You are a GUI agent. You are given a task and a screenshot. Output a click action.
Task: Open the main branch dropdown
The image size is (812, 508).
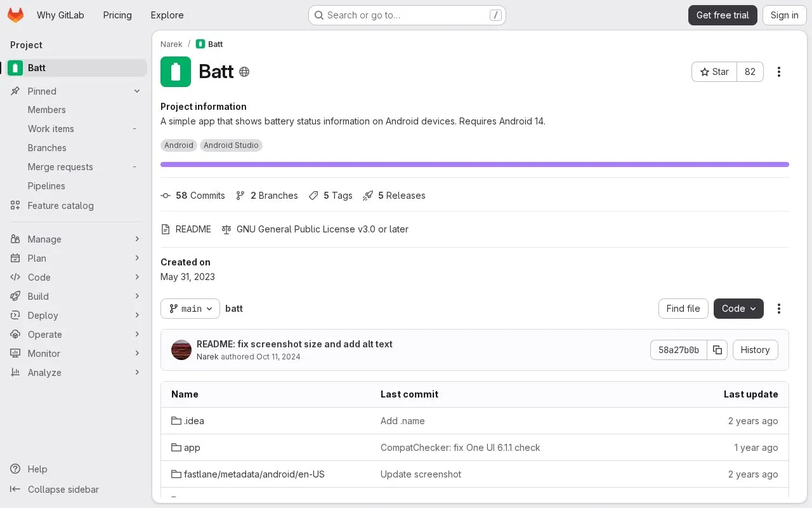tap(190, 309)
